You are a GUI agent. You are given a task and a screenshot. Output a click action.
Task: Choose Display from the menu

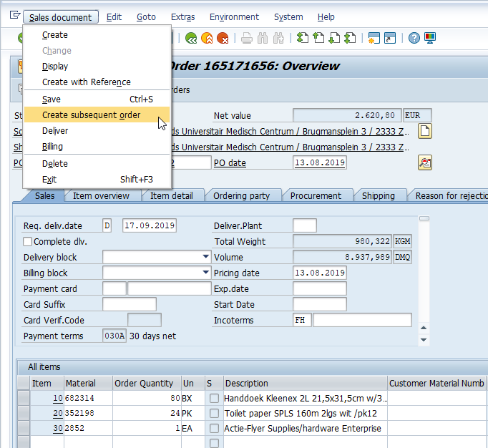pos(97,67)
